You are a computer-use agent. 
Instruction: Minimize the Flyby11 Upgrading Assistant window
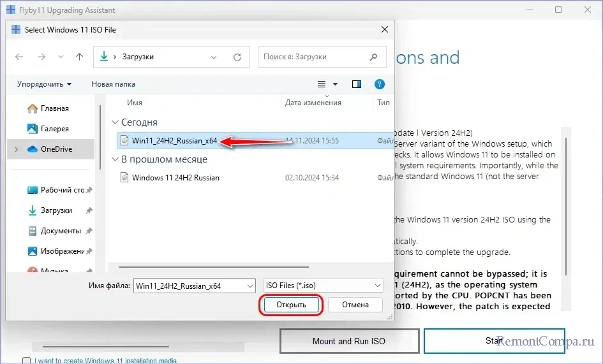[x=530, y=10]
